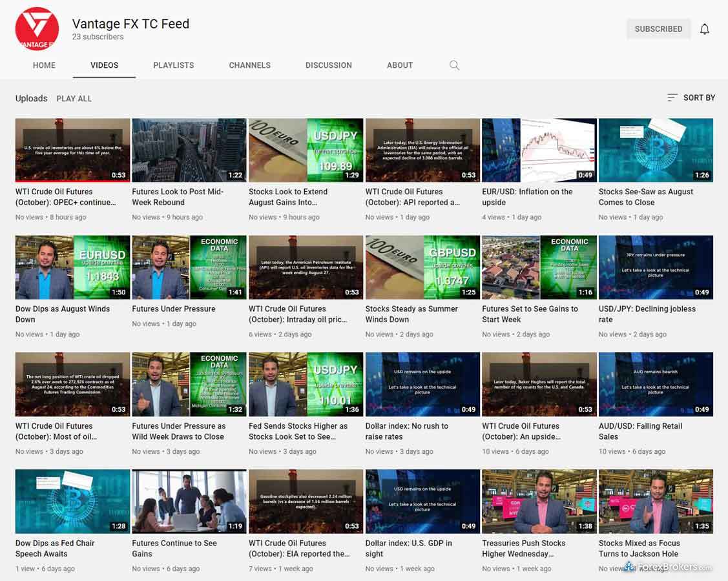Go to the CHANNELS tab
The image size is (728, 581).
pyautogui.click(x=249, y=65)
